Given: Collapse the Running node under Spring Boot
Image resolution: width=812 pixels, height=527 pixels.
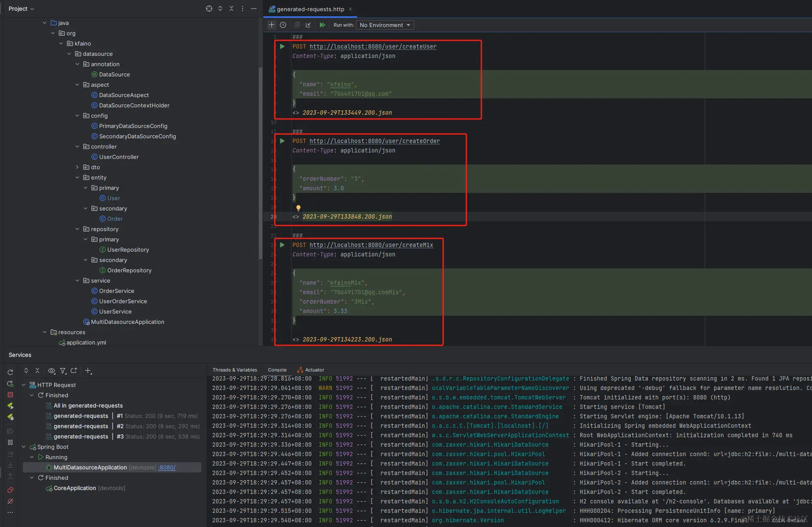Looking at the screenshot, I should 32,457.
